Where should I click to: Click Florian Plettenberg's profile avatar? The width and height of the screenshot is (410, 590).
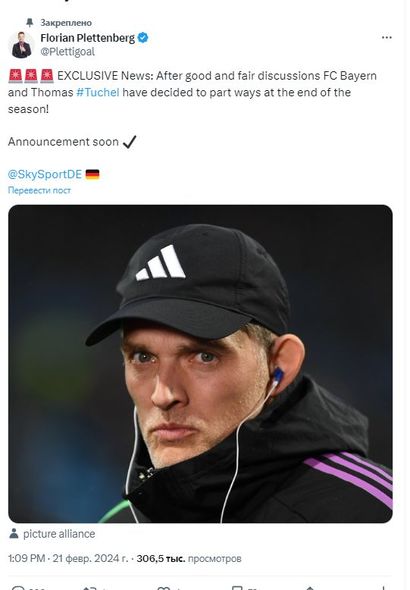pyautogui.click(x=21, y=45)
